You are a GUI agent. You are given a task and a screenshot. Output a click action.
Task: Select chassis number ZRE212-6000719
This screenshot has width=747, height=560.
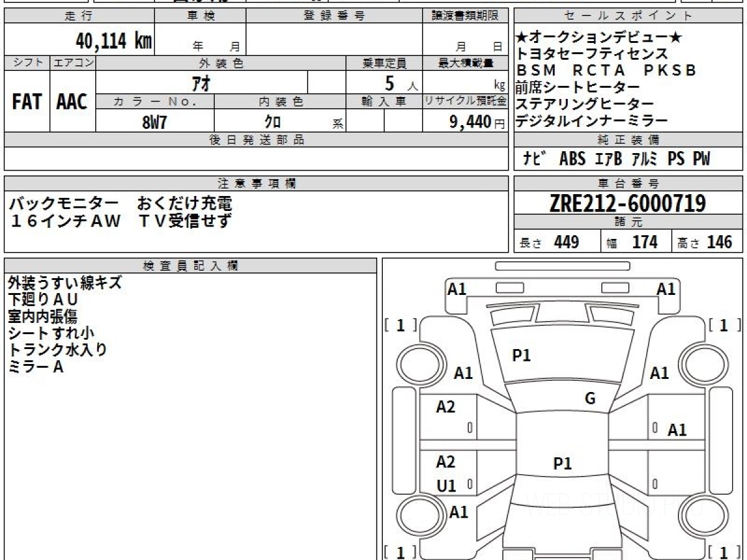click(x=628, y=203)
